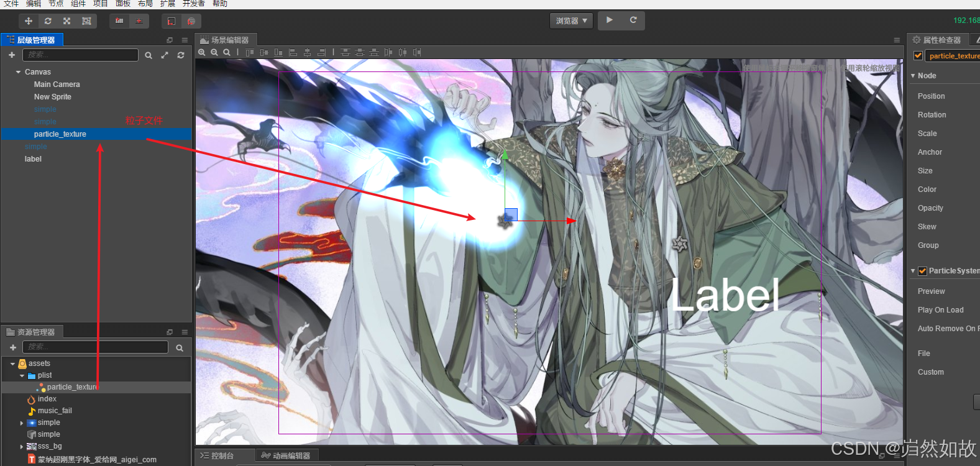The height and width of the screenshot is (466, 980).
Task: Edit the node name field particle_texture
Action: (953, 56)
